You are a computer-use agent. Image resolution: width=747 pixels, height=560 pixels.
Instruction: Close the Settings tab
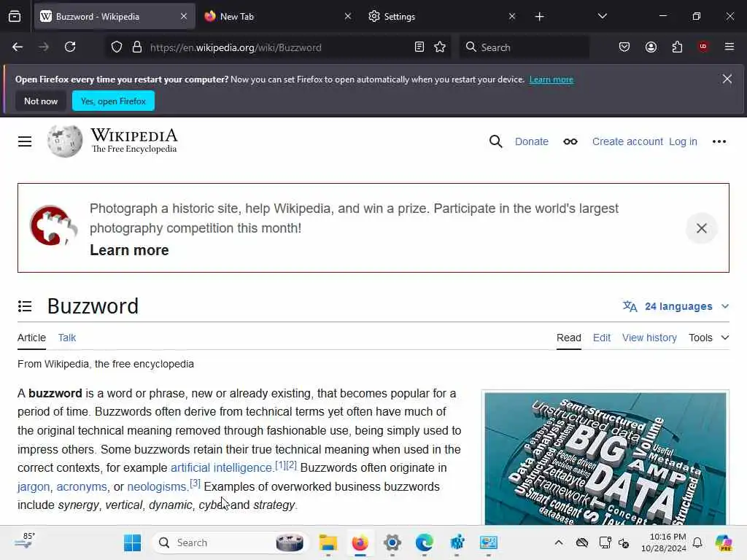[x=511, y=17]
